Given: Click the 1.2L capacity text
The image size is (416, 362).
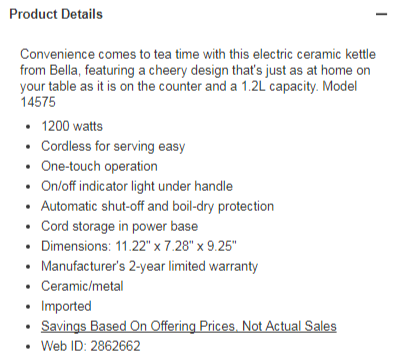Looking at the screenshot, I should click(x=279, y=86).
